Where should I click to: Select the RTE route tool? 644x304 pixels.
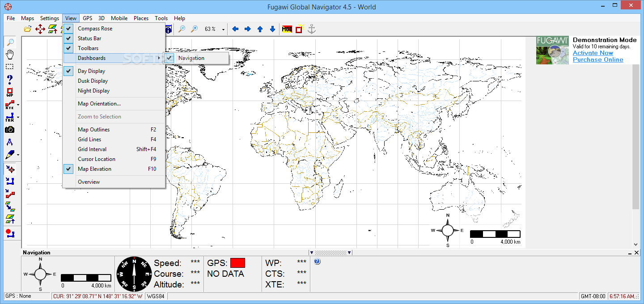pyautogui.click(x=9, y=105)
